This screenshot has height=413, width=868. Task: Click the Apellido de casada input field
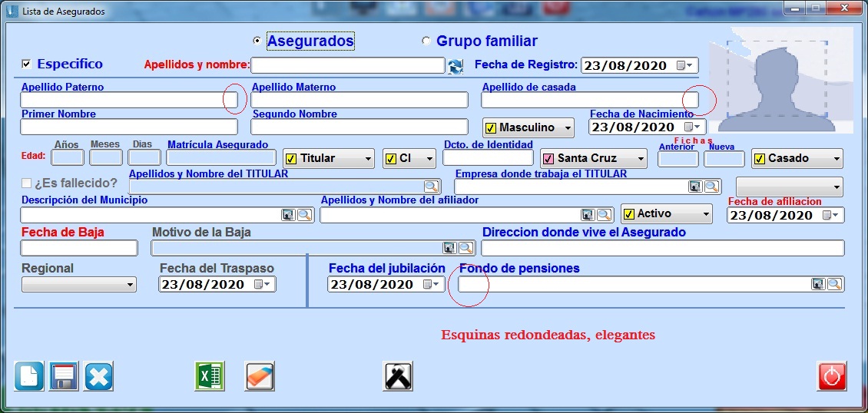point(590,100)
